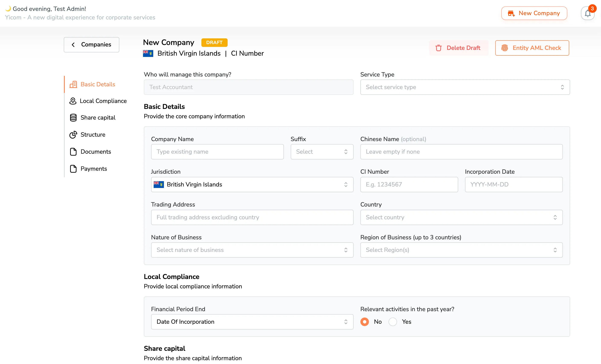Click the storefront icon in New Company
The image size is (601, 364).
pos(511,13)
